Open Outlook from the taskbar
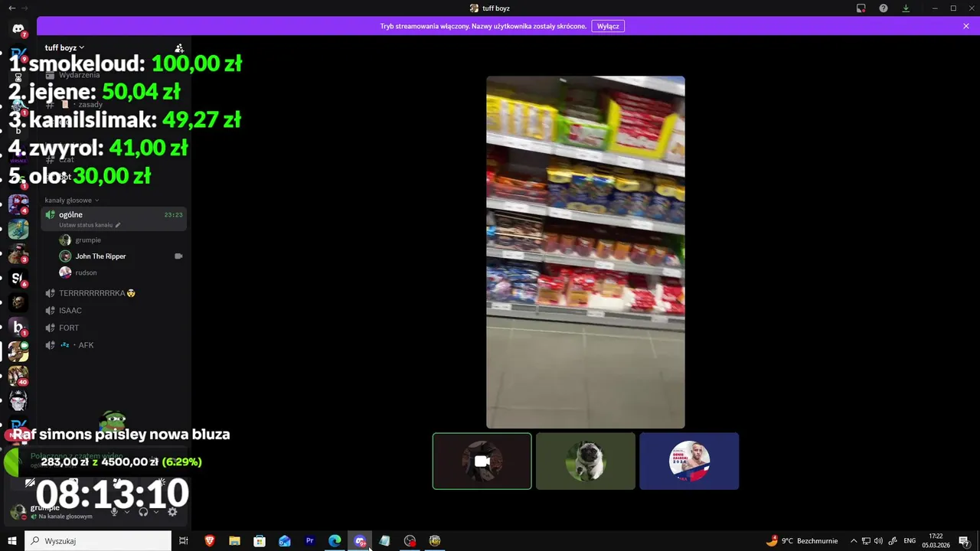The image size is (980, 551). (285, 541)
